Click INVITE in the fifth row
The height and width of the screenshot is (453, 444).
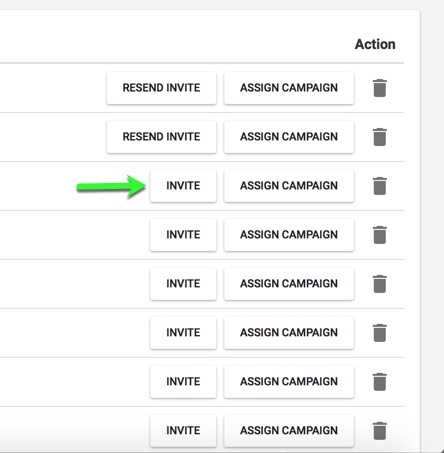point(183,284)
